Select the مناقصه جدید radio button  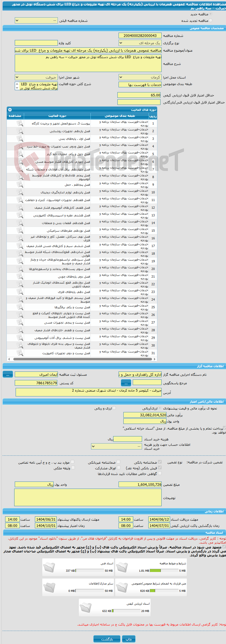click(210, 14)
